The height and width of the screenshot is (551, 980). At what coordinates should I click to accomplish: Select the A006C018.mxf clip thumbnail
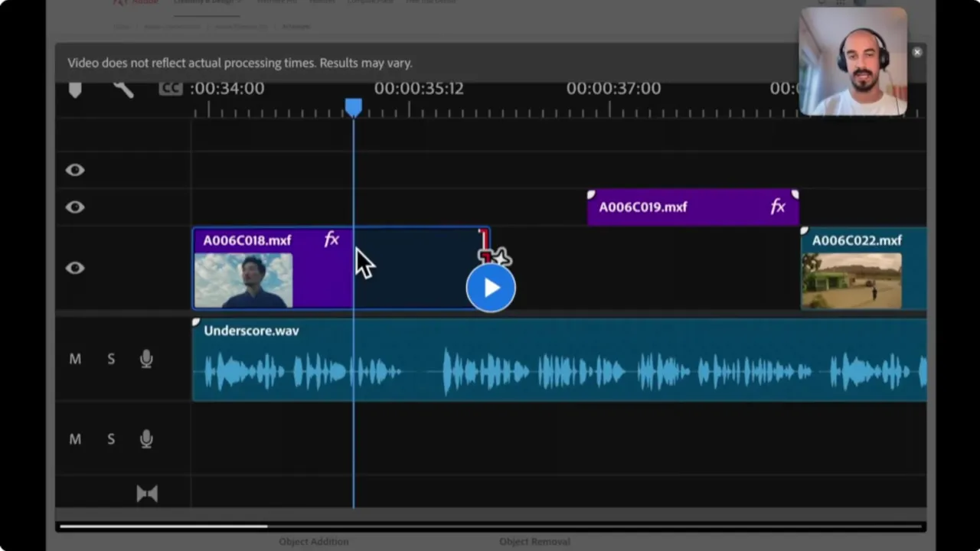[x=243, y=280]
